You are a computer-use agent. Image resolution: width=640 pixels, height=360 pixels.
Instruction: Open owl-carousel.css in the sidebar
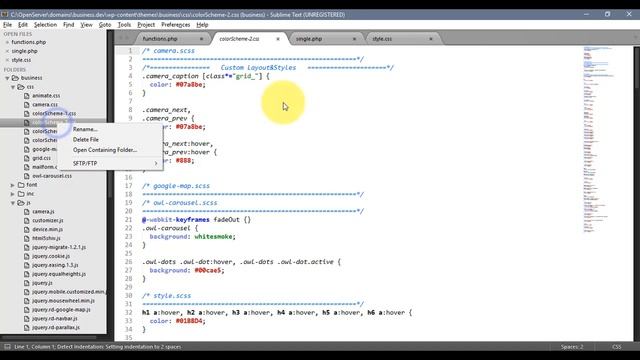coord(52,176)
